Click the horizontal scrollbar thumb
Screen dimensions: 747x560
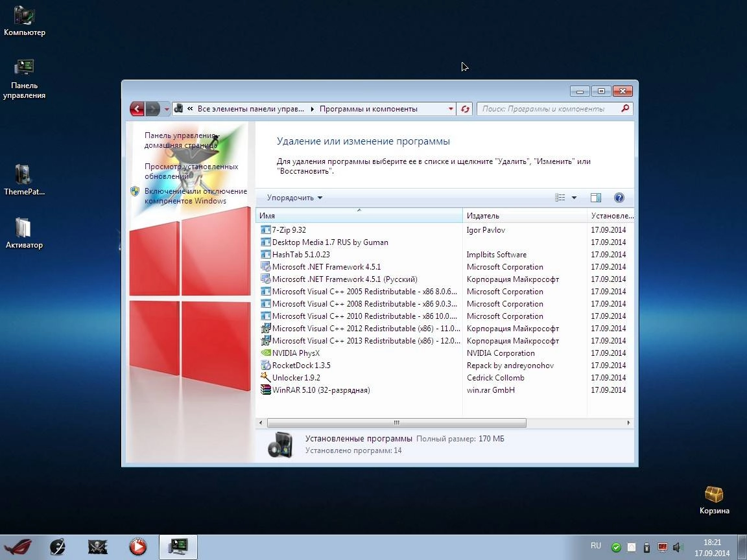(396, 423)
